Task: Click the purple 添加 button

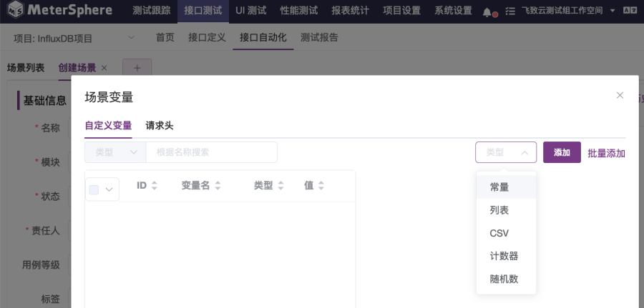Action: tap(562, 152)
